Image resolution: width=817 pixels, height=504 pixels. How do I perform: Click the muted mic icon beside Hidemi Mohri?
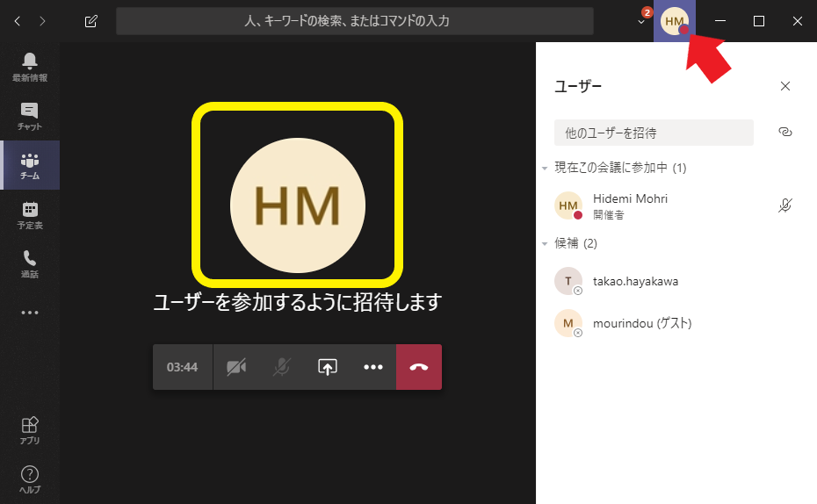pyautogui.click(x=785, y=205)
